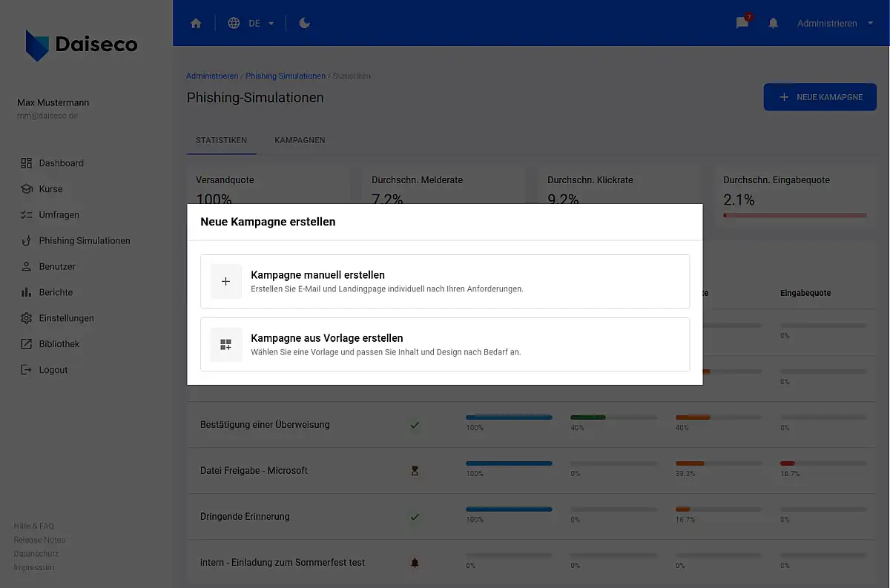Switch to the Kampagnen tab
This screenshot has width=890, height=588.
pyautogui.click(x=300, y=140)
